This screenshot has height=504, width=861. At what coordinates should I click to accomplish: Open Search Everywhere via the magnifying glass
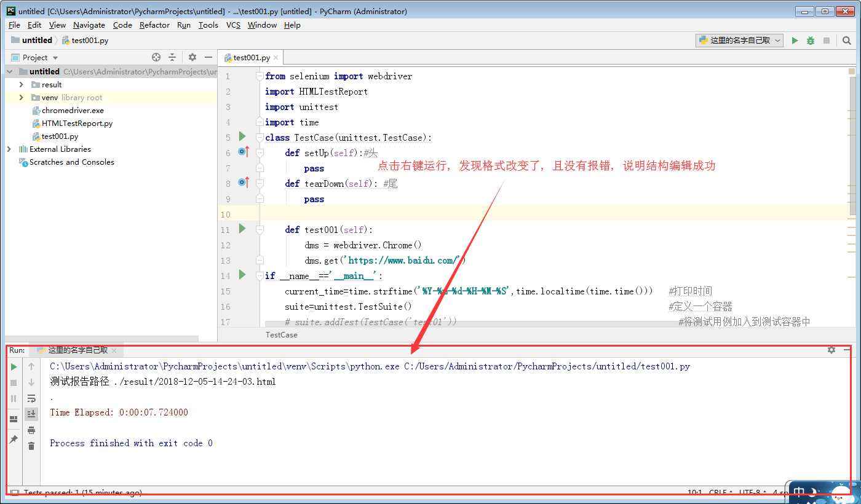847,41
